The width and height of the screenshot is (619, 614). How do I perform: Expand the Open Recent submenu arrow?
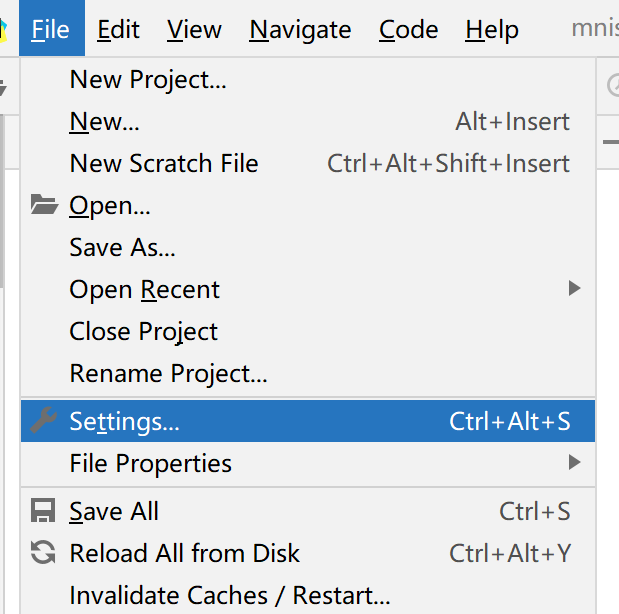[x=574, y=288]
